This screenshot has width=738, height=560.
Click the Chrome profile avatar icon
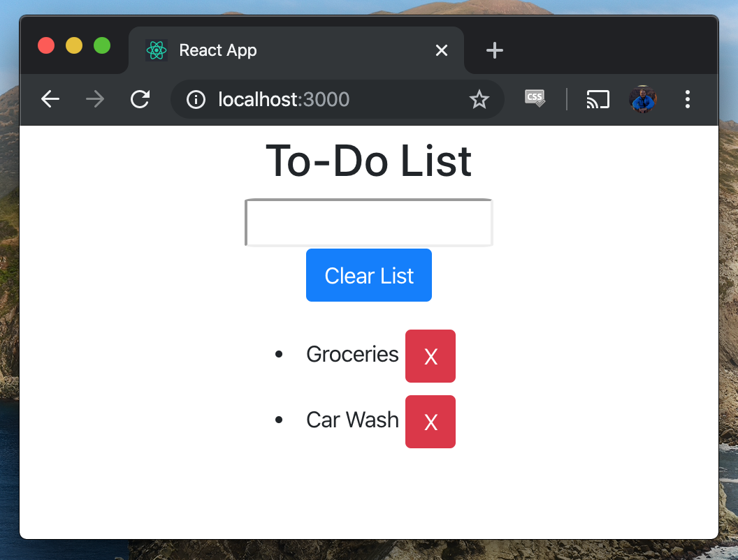click(642, 99)
